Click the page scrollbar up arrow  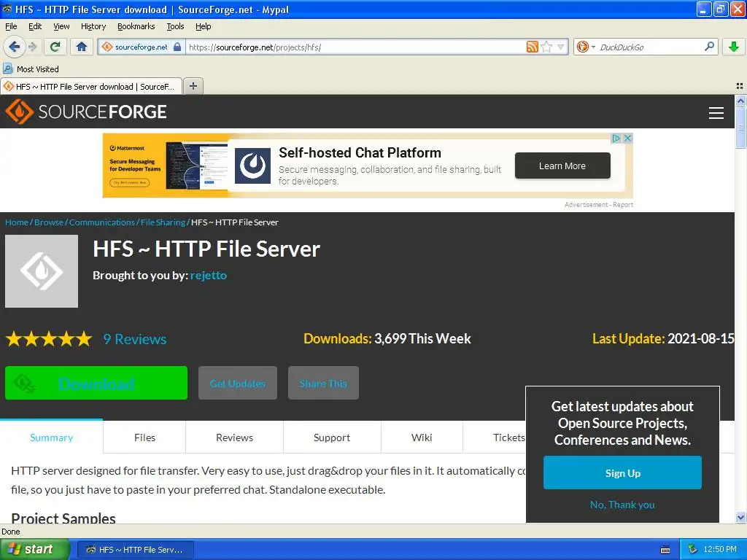coord(740,101)
